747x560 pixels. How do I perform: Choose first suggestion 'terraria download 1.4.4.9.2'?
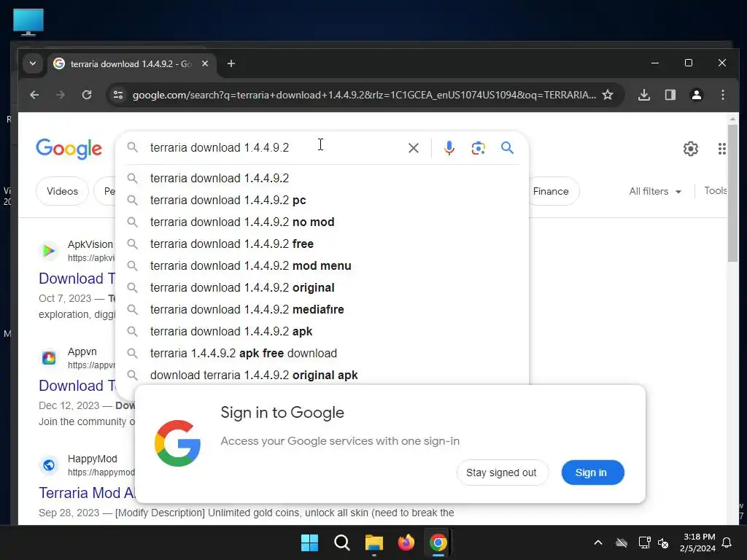coord(322,178)
